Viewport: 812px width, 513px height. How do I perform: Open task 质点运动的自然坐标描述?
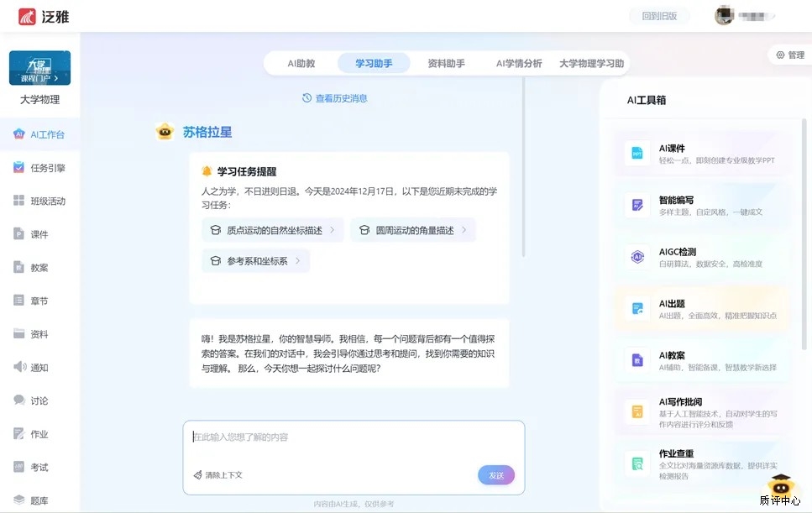pyautogui.click(x=272, y=230)
